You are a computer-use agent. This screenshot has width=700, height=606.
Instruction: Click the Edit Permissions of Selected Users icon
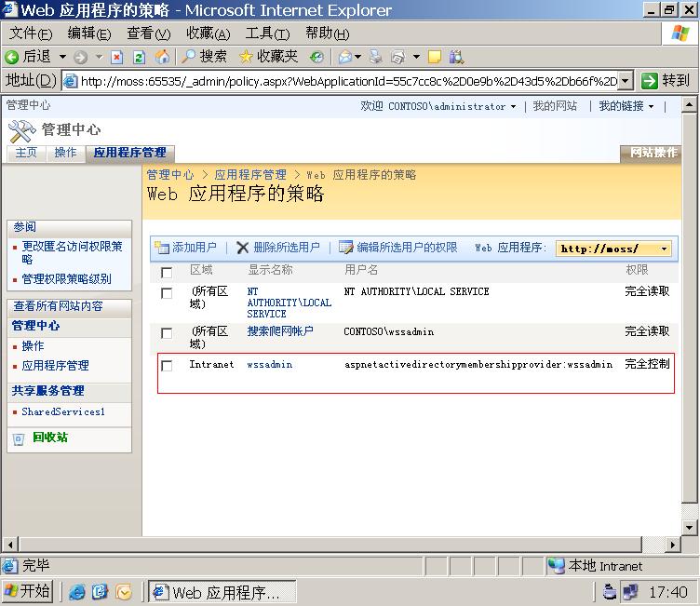[345, 248]
